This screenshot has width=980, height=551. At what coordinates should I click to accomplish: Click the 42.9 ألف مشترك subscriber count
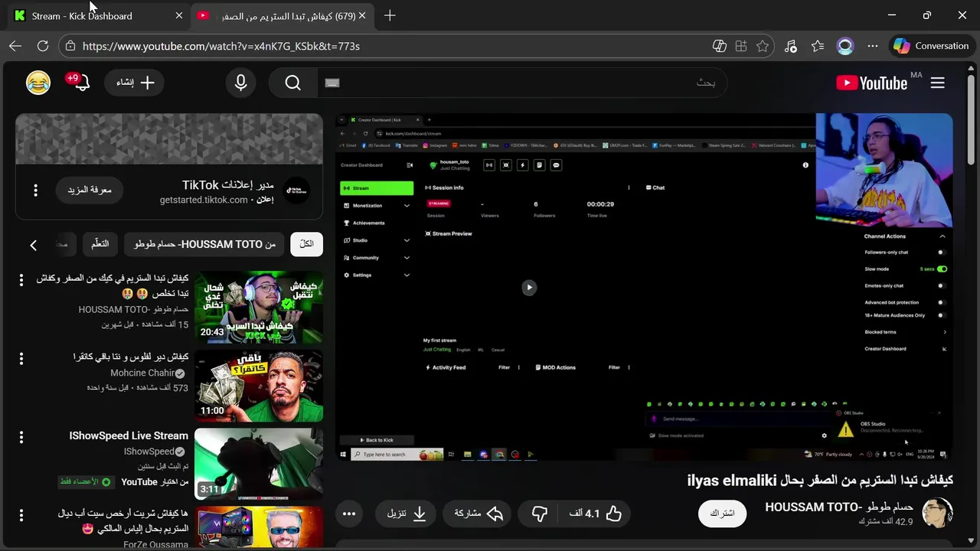886,521
